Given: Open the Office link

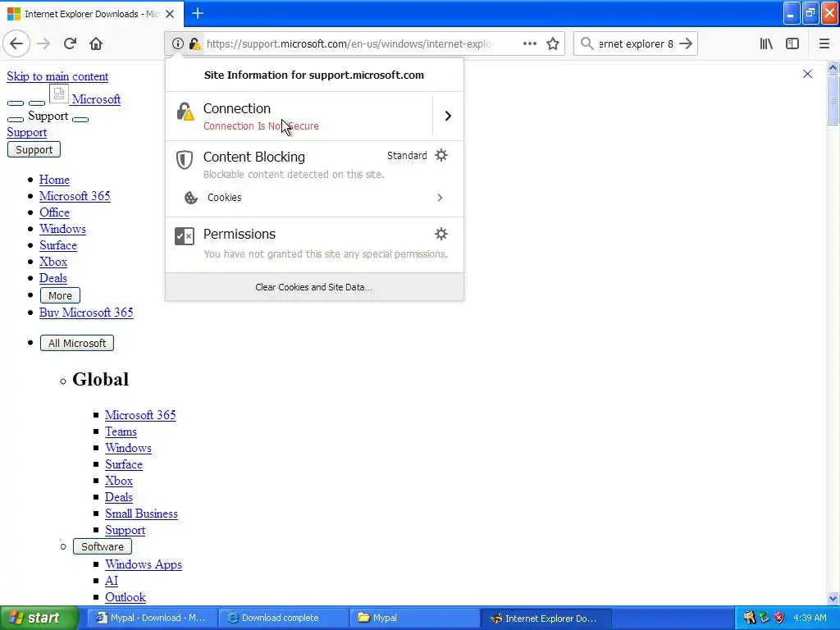Looking at the screenshot, I should click(54, 212).
